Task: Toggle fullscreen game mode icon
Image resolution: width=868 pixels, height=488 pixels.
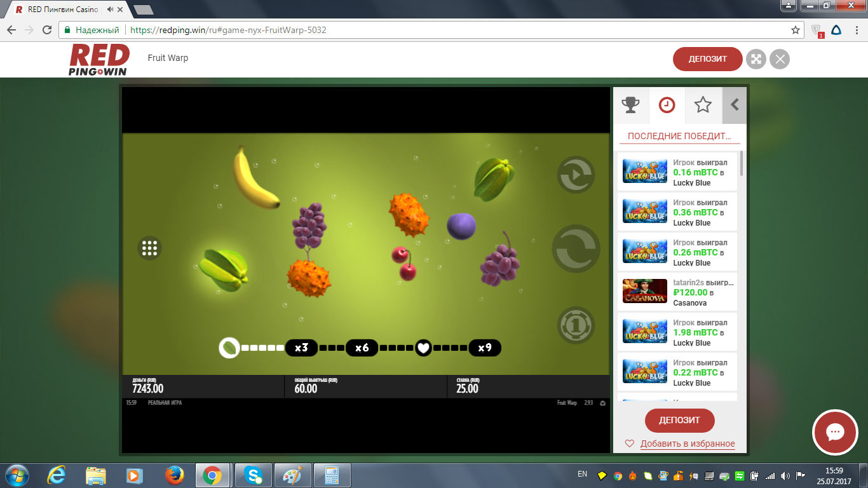Action: (756, 59)
